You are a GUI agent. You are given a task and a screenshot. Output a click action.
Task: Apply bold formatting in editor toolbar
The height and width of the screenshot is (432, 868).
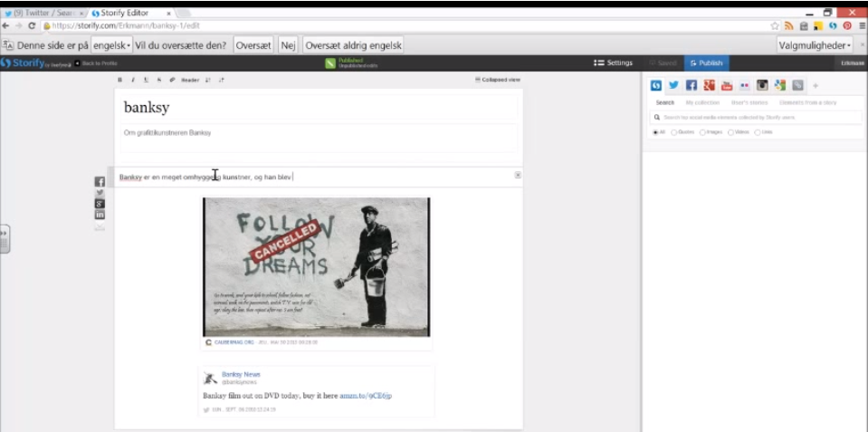(x=120, y=80)
